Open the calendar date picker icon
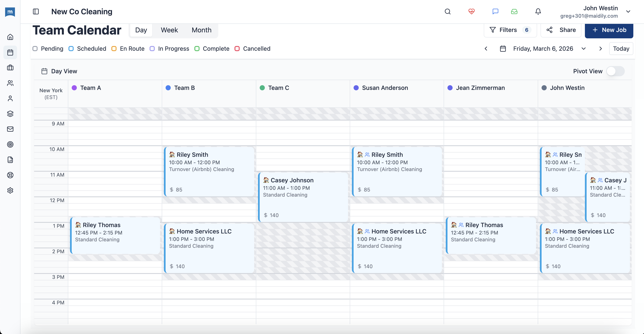Screen dimensions: 644x334 [503, 48]
